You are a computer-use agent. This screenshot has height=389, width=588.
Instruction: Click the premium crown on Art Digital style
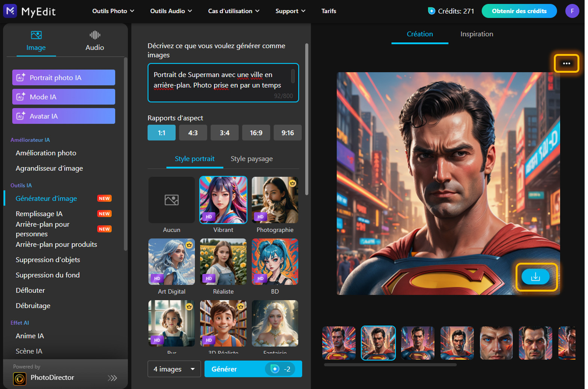pos(189,245)
